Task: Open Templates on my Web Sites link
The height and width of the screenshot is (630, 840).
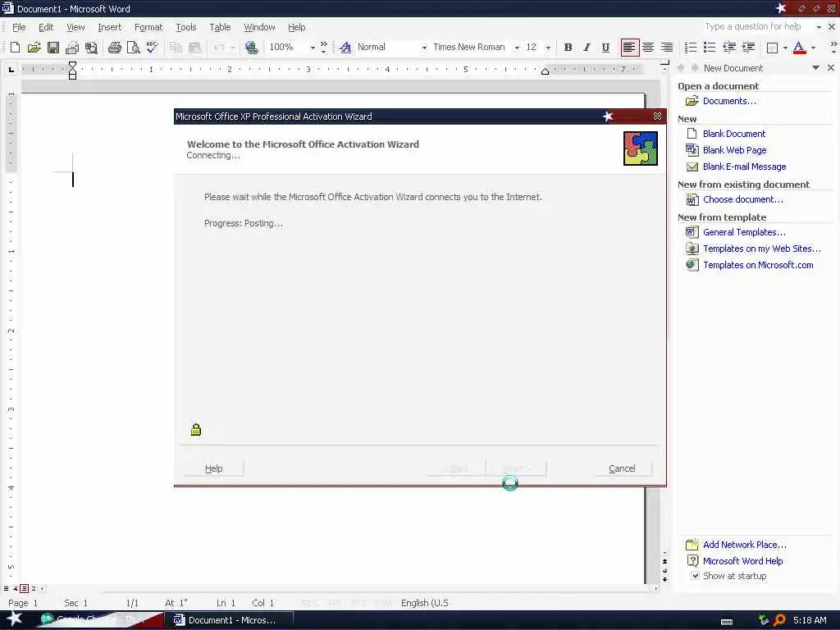Action: tap(762, 249)
